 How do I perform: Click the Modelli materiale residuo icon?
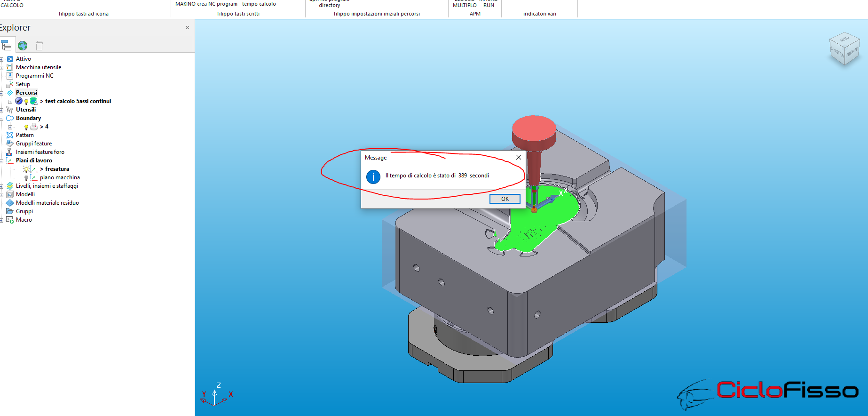pyautogui.click(x=10, y=203)
